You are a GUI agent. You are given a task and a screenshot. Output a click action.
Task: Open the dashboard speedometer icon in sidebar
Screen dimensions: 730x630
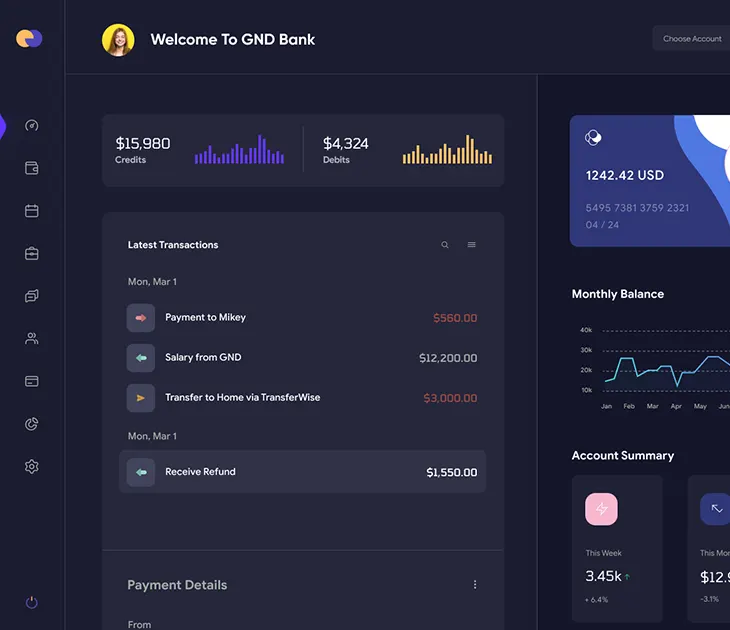click(32, 125)
